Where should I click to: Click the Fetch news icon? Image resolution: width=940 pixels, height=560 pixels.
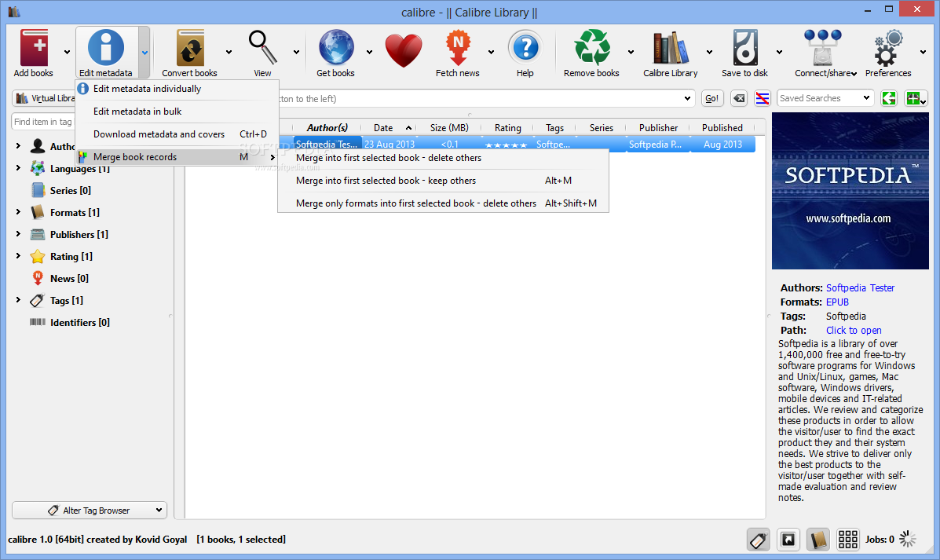(x=458, y=47)
